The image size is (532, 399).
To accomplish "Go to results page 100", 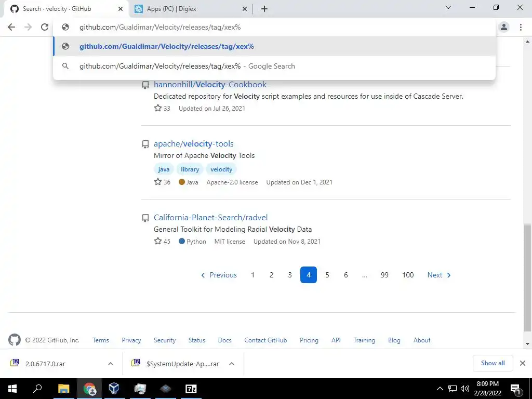I will click(x=408, y=275).
